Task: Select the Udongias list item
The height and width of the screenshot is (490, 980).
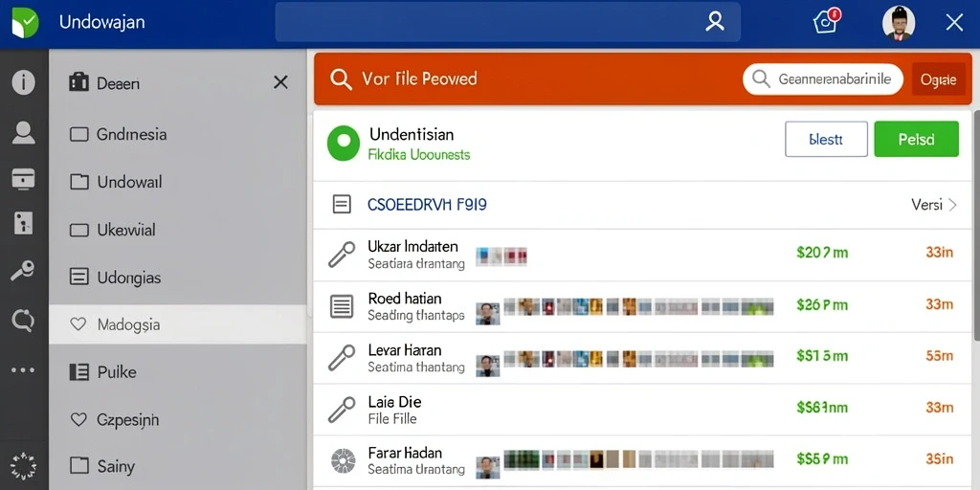Action: click(177, 277)
